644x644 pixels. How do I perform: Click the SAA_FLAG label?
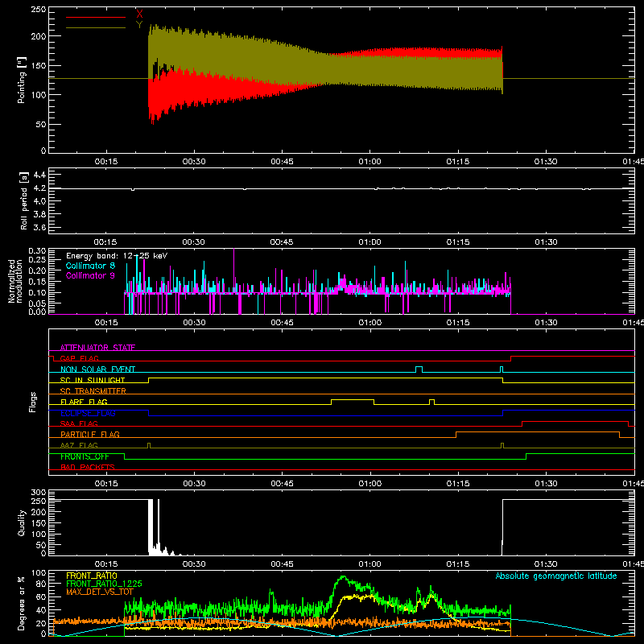(79, 423)
